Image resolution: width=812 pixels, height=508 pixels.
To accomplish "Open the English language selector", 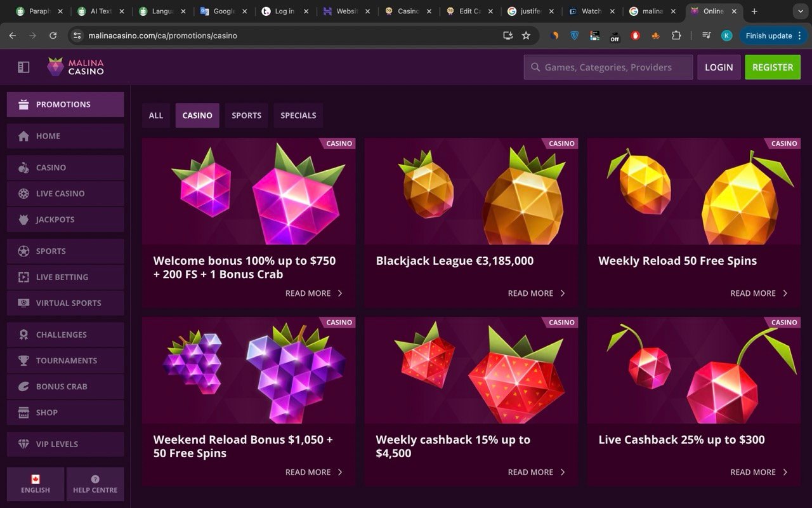I will (x=36, y=484).
